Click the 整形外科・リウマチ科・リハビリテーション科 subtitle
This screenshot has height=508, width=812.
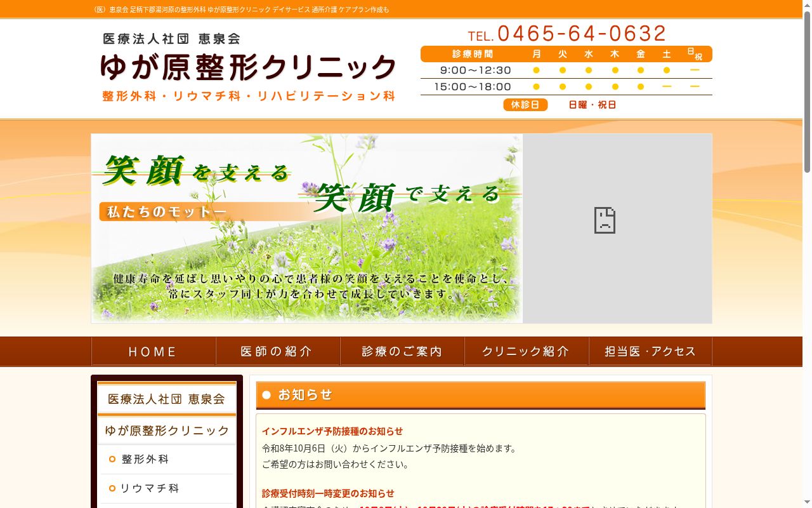(x=249, y=97)
